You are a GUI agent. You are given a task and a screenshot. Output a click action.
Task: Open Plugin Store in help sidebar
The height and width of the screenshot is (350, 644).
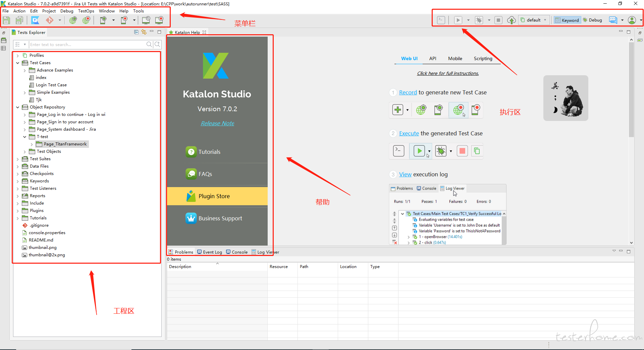coord(217,196)
